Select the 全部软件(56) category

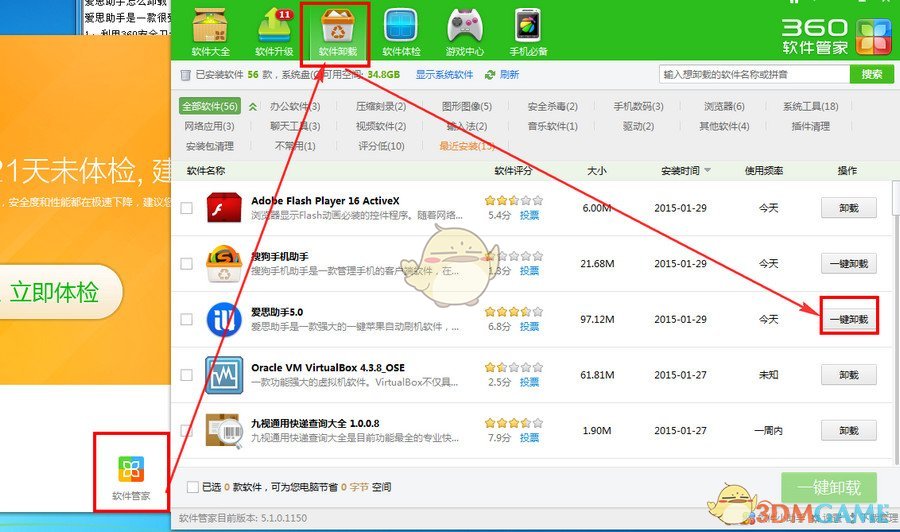[210, 106]
